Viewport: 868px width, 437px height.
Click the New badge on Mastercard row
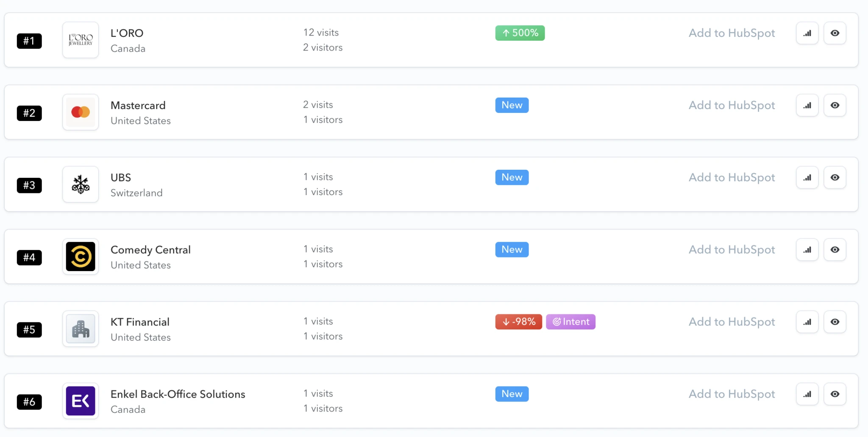[512, 105]
